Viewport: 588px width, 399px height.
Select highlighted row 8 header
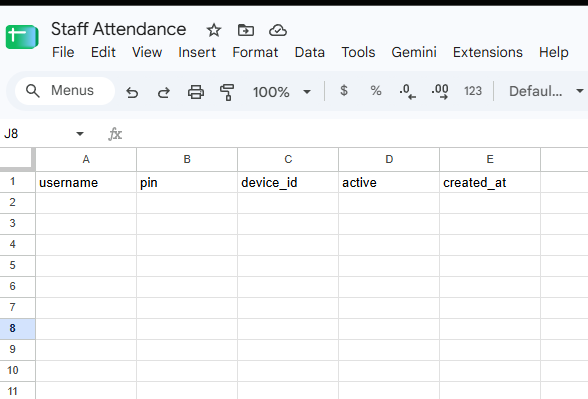pos(17,329)
